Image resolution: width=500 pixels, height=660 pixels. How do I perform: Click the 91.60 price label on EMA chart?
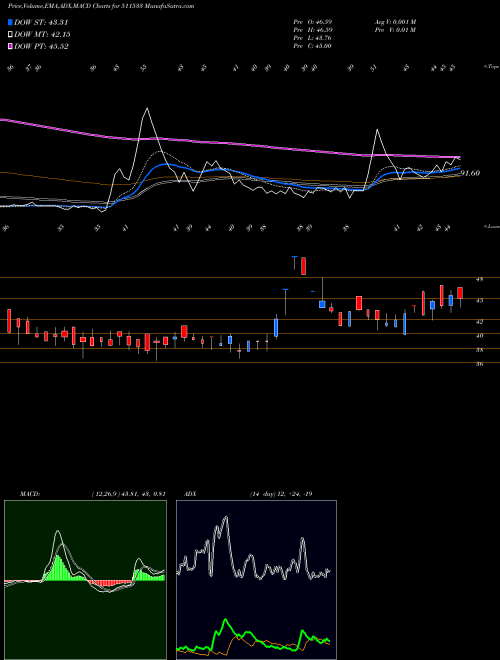click(470, 173)
